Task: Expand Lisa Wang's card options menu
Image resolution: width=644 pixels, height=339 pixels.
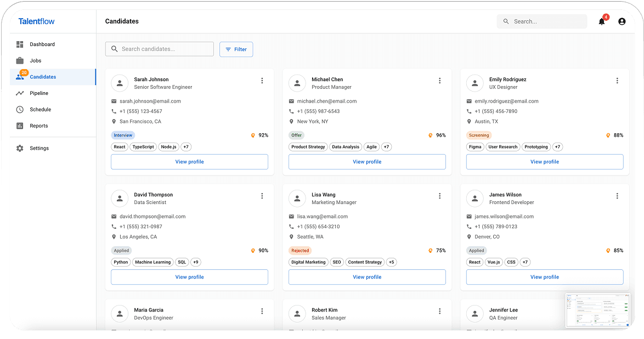Action: pyautogui.click(x=439, y=196)
